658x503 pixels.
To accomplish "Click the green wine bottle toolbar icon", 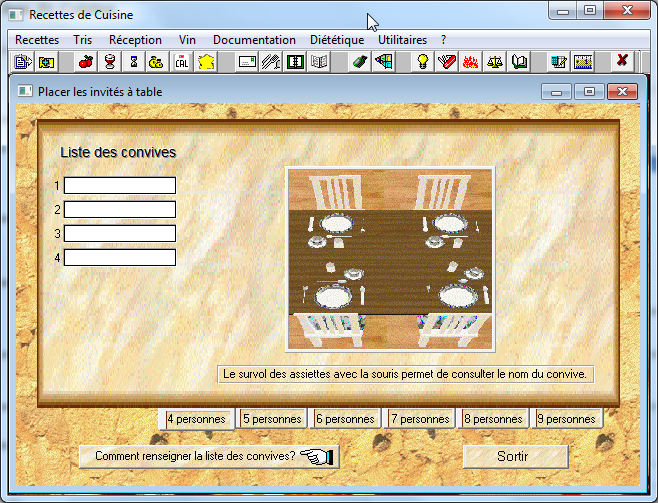I will (360, 62).
